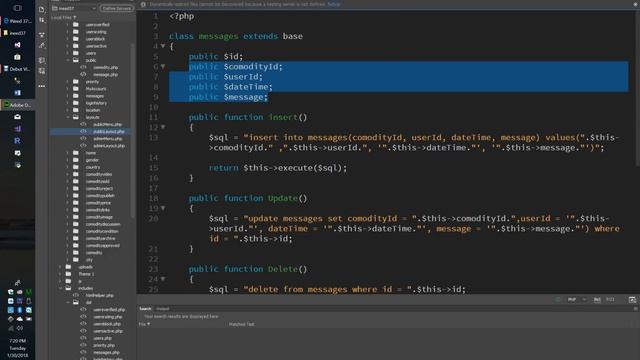Open userblock.php in dal folder
640x360 pixels.
tap(107, 324)
